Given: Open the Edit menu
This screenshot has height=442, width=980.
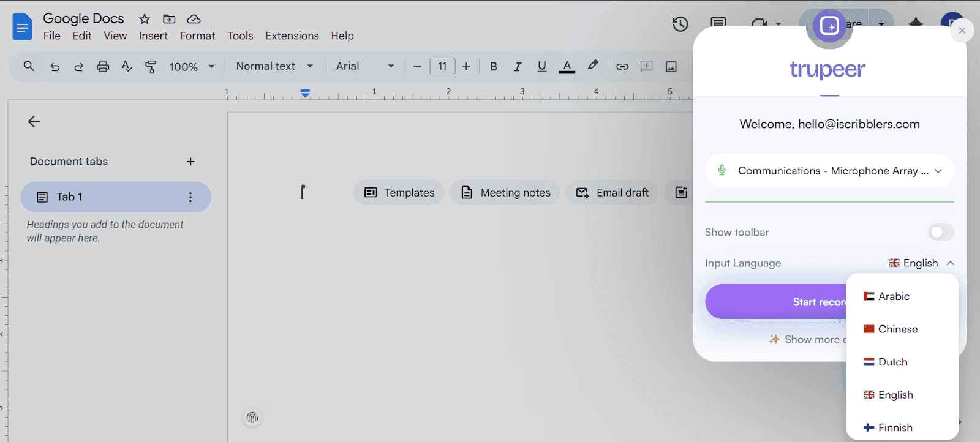Looking at the screenshot, I should click(82, 36).
